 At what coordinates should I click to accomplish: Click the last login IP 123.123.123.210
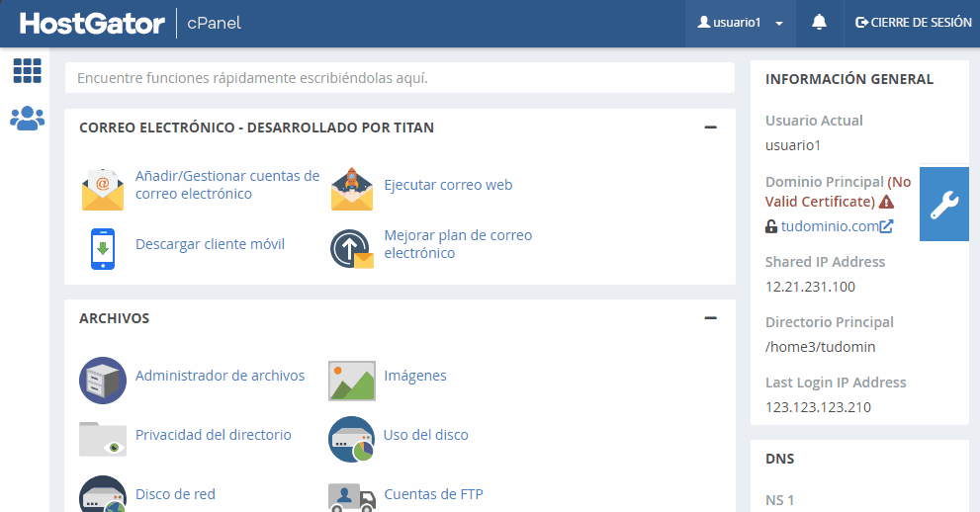pos(818,407)
